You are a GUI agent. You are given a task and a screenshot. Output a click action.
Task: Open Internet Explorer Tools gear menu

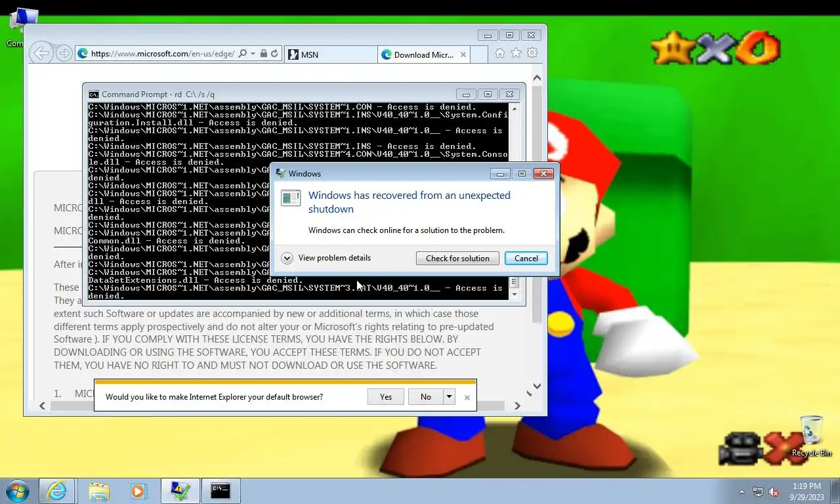pyautogui.click(x=532, y=53)
